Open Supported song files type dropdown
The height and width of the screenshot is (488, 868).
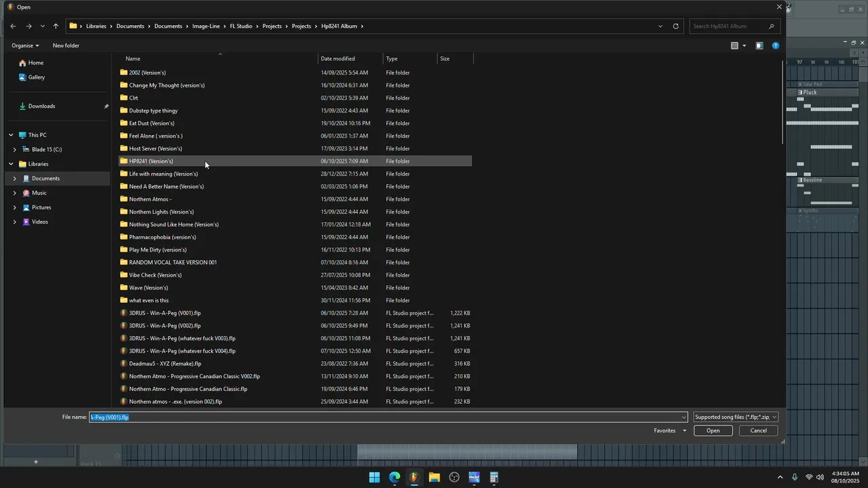click(736, 418)
